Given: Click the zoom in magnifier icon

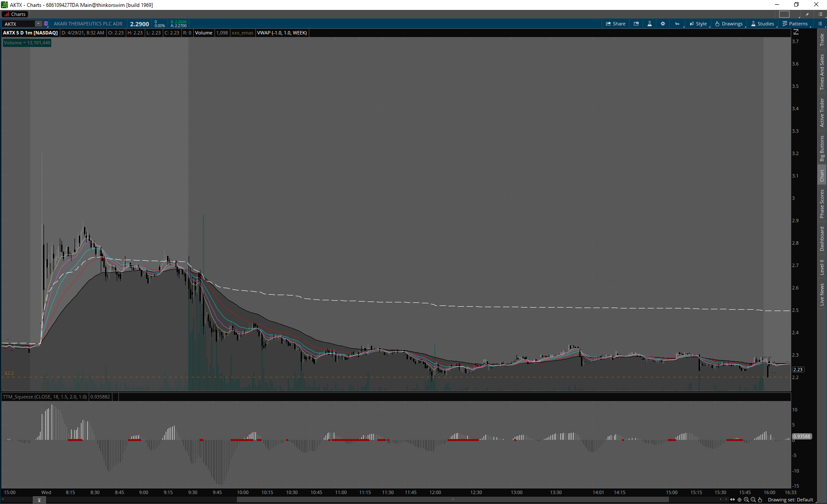Looking at the screenshot, I should click(x=746, y=500).
